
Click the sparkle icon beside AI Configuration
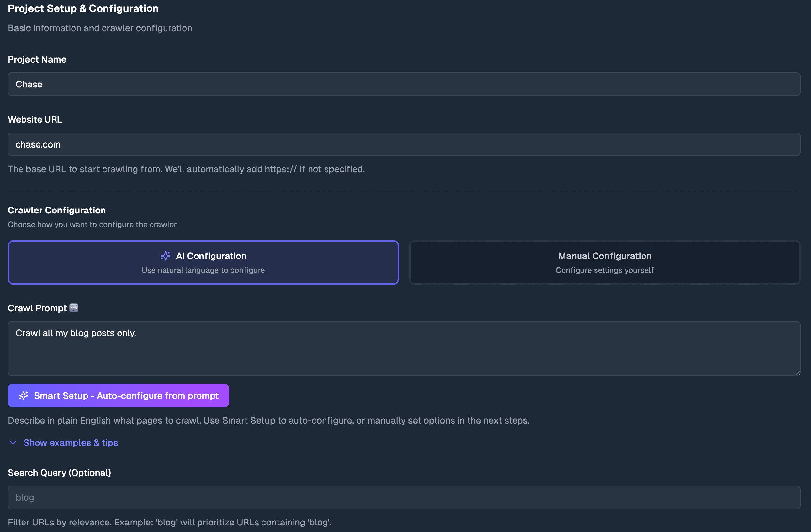click(166, 256)
